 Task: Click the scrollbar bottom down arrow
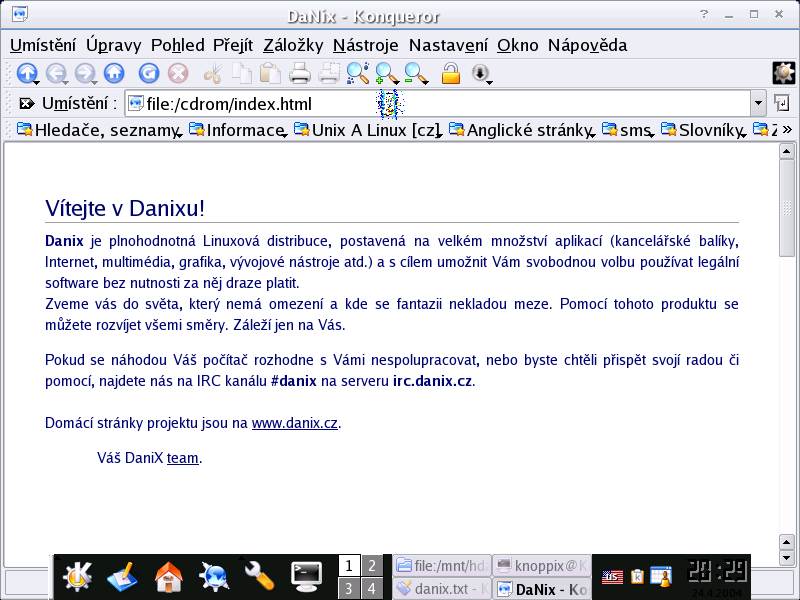pyautogui.click(x=787, y=559)
